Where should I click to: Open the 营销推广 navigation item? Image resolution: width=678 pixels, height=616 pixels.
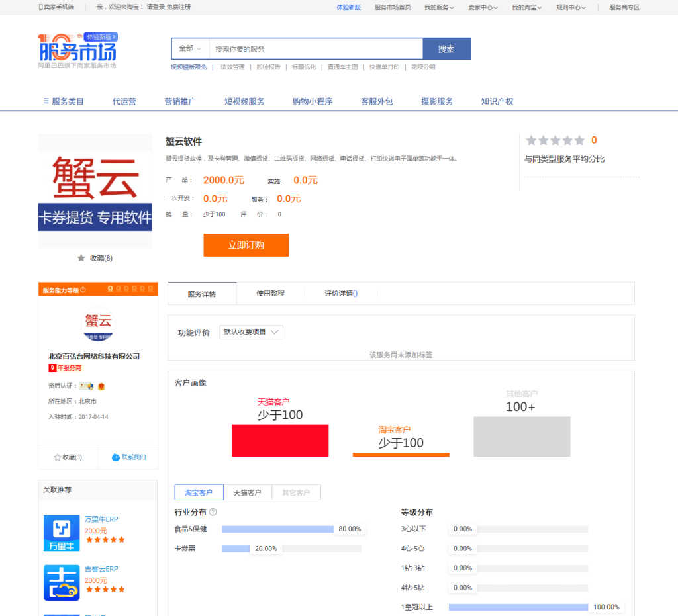click(180, 101)
